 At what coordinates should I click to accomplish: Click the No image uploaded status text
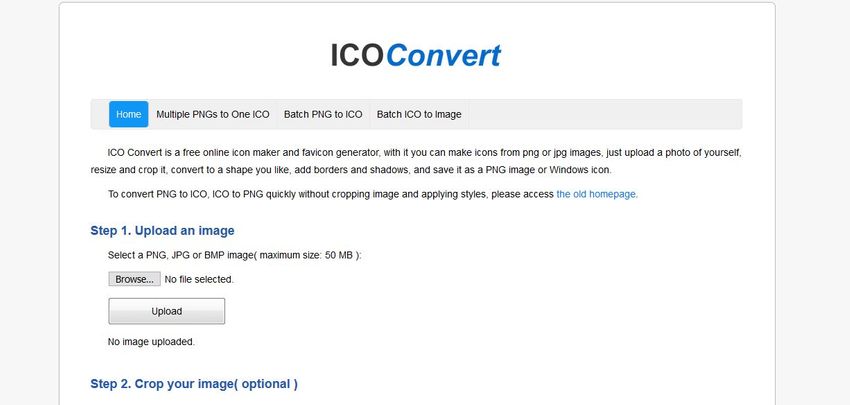click(151, 342)
